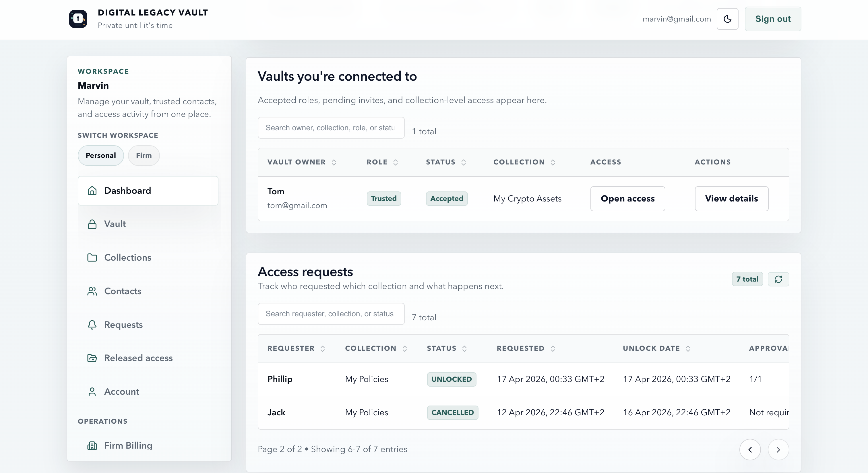Click the Dashboard home icon
The height and width of the screenshot is (473, 868).
(x=92, y=191)
